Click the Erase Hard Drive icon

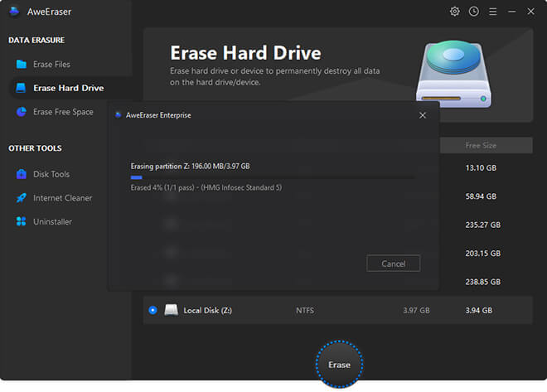pyautogui.click(x=21, y=88)
